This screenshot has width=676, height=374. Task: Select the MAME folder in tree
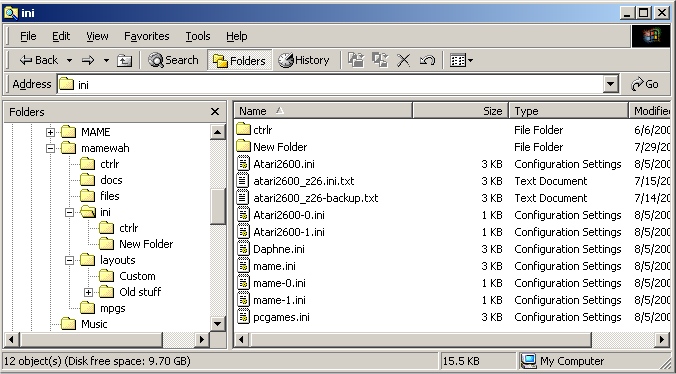(85, 132)
